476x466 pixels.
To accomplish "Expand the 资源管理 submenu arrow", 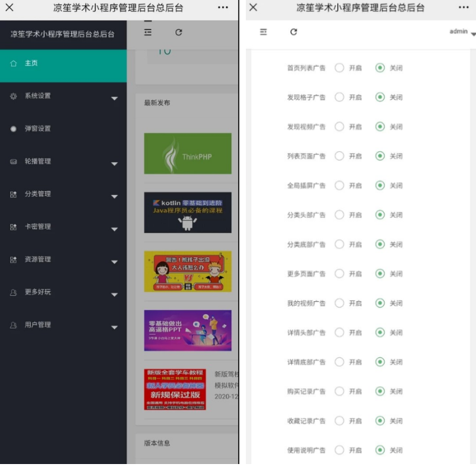I will [114, 262].
